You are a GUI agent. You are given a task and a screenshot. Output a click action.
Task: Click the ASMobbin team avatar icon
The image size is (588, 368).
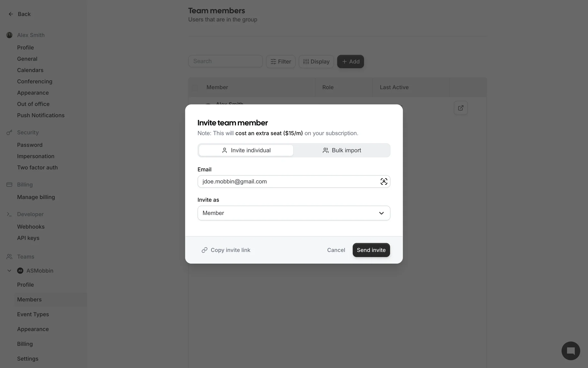(x=20, y=271)
